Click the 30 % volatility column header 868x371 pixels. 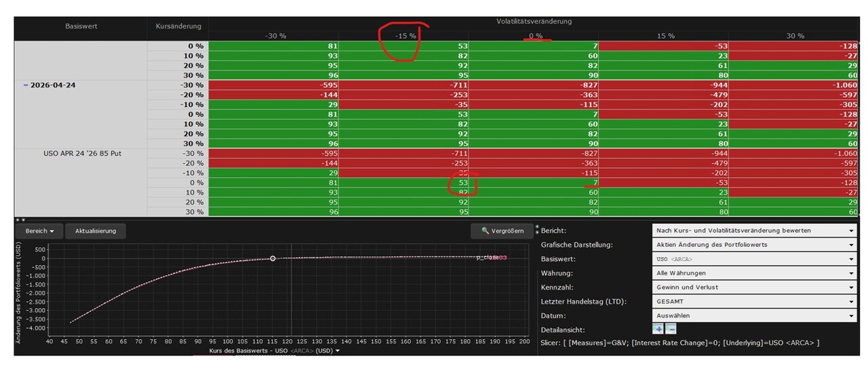795,36
